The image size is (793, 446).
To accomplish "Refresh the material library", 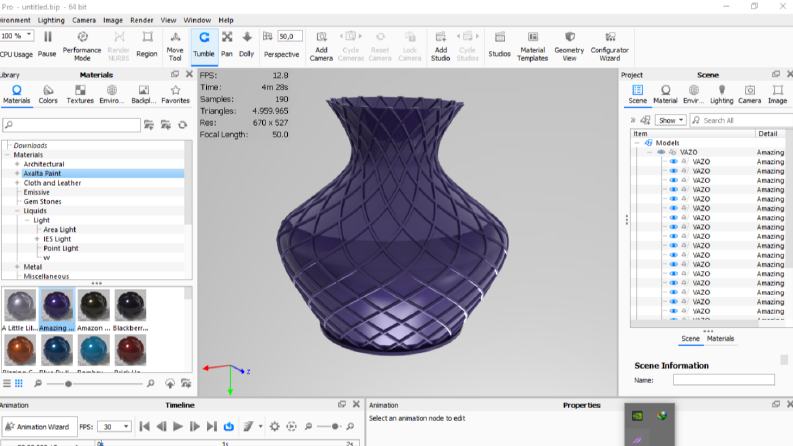I will tap(183, 125).
